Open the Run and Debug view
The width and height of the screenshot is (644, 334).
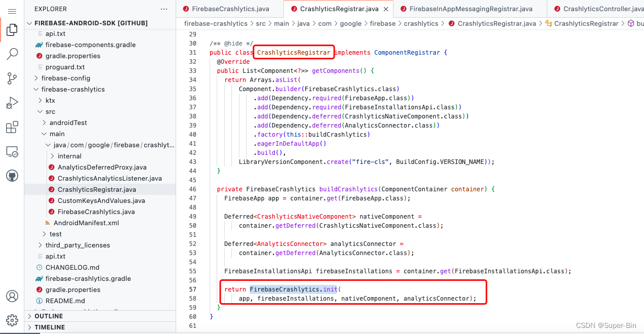[x=12, y=103]
